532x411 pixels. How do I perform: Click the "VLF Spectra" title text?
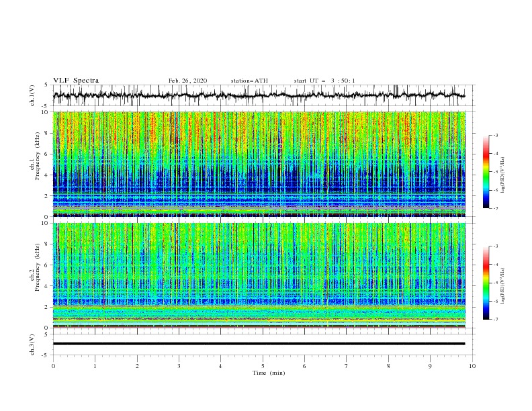[x=76, y=81]
